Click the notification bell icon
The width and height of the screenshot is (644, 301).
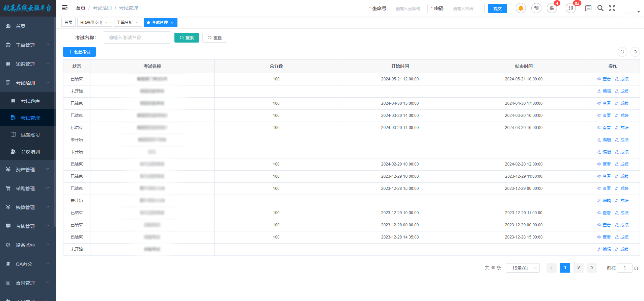[521, 8]
